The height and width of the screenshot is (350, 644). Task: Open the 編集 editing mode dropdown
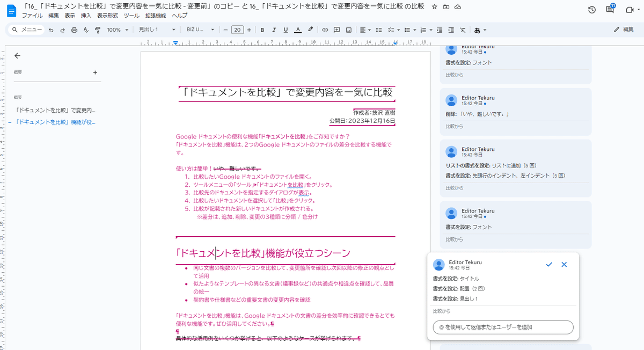pos(624,30)
